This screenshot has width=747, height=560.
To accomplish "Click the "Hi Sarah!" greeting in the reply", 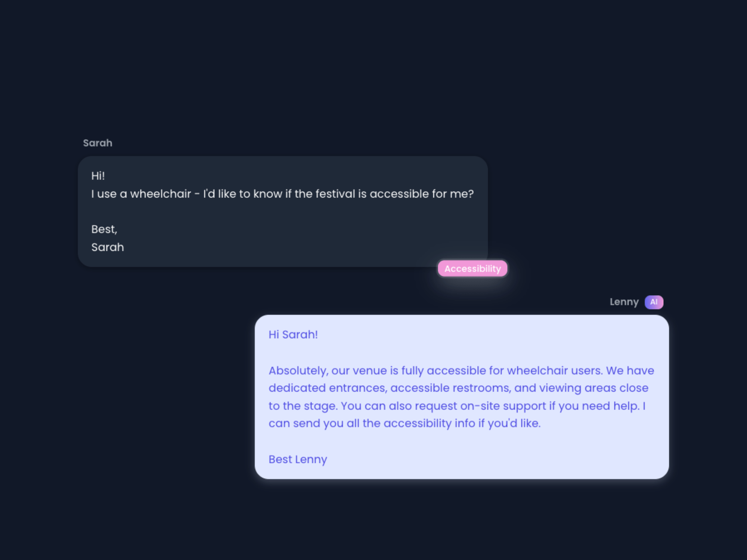I will 293,335.
